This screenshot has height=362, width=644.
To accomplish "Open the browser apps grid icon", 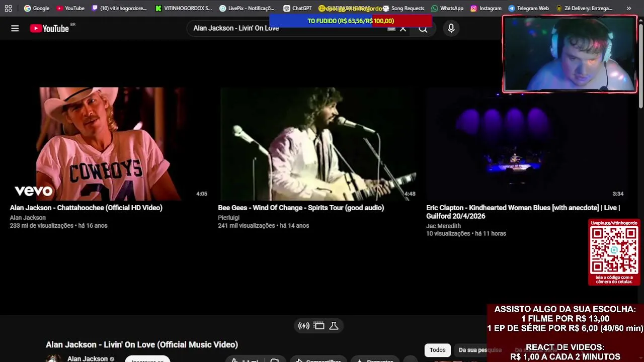I will coord(8,8).
